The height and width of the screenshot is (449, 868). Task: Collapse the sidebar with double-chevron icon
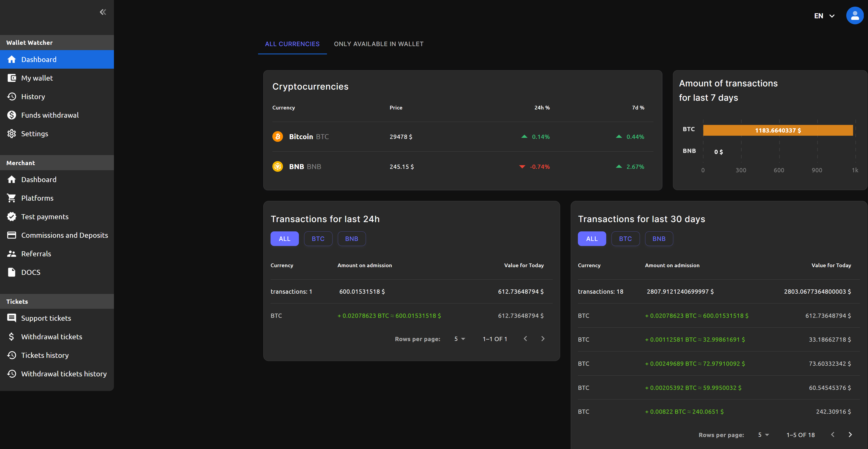(x=103, y=12)
